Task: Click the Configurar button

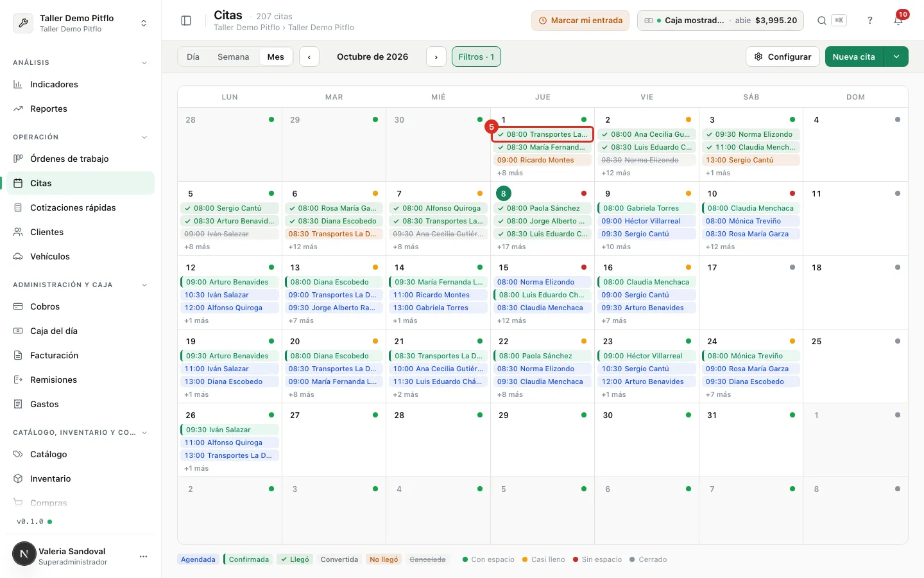Action: click(783, 57)
